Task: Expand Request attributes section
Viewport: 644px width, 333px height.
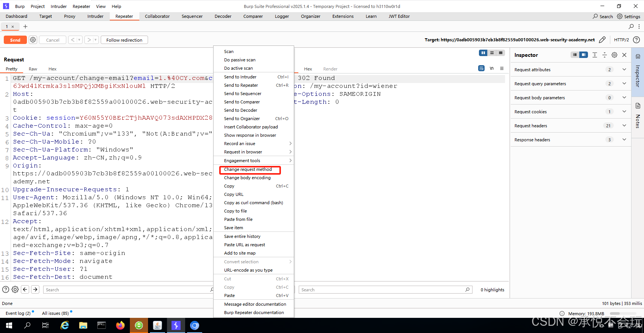Action: pos(571,70)
